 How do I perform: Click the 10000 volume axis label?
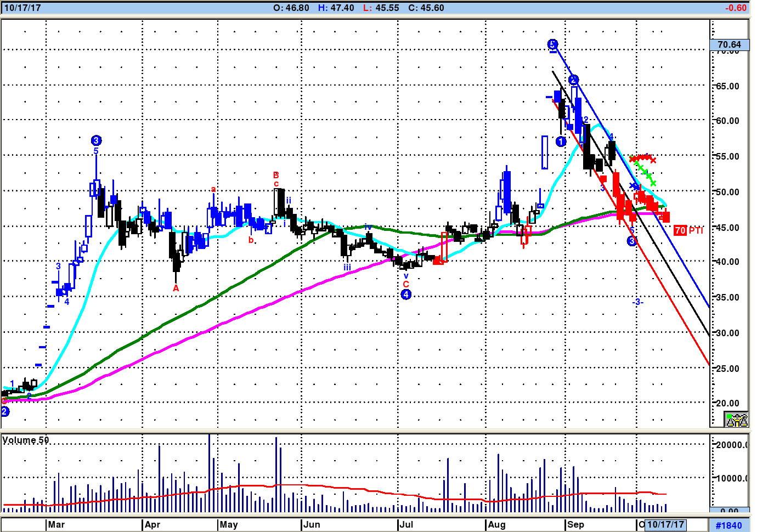click(731, 478)
